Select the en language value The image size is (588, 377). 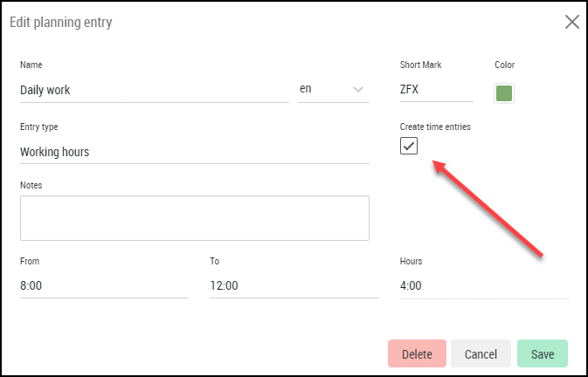305,89
